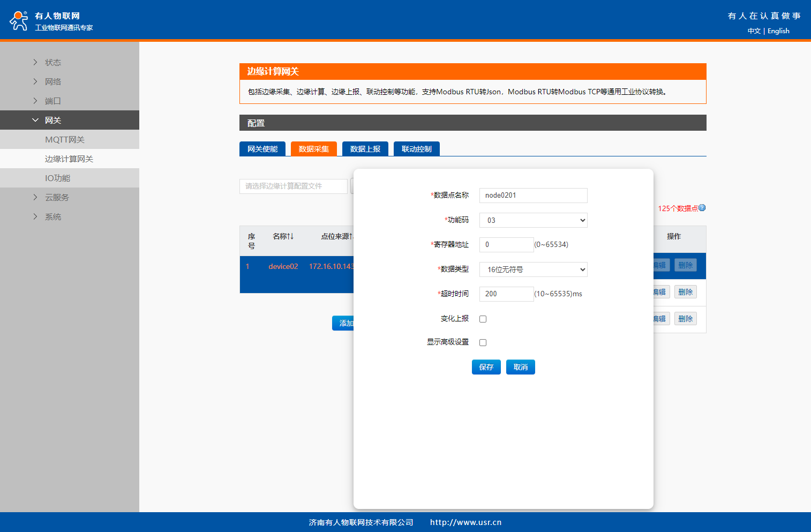Open the 数据类型 dropdown
This screenshot has width=811, height=532.
pyautogui.click(x=533, y=269)
